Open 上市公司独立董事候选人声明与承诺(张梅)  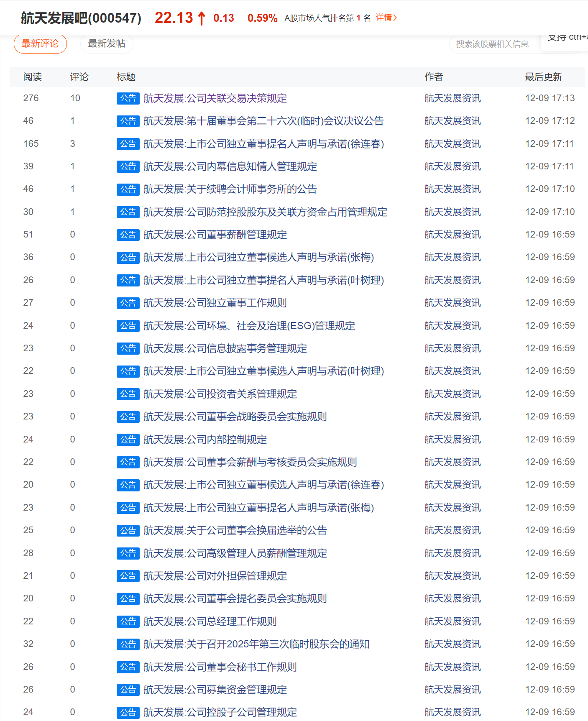pyautogui.click(x=258, y=257)
